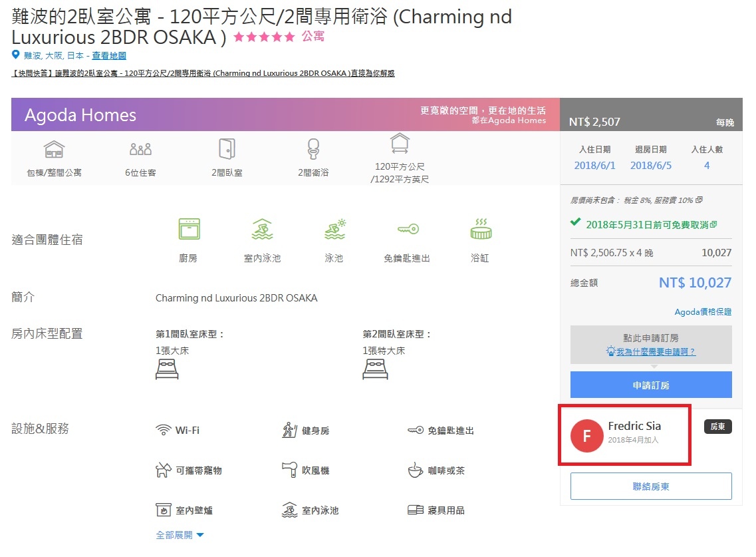The height and width of the screenshot is (557, 756).
Task: Expand the full facilities list 全部展開
Action: [x=180, y=535]
